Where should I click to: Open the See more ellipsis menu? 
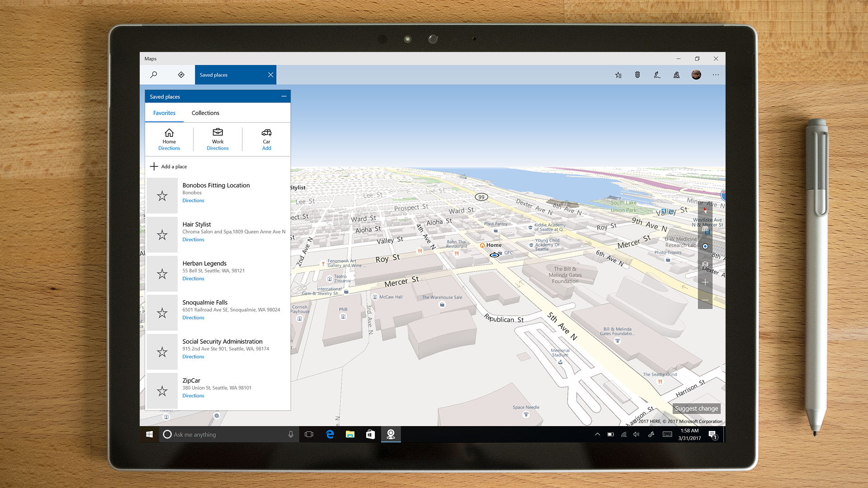(x=716, y=75)
